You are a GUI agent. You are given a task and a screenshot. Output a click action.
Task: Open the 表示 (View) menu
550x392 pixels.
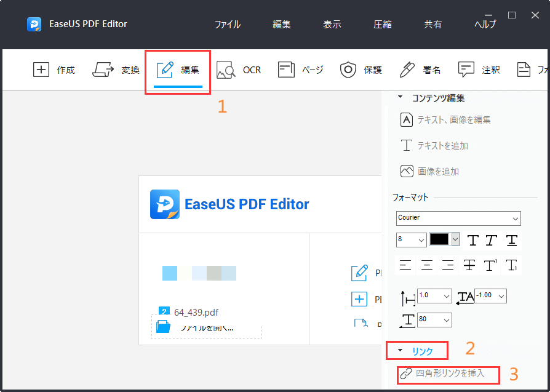pyautogui.click(x=332, y=25)
